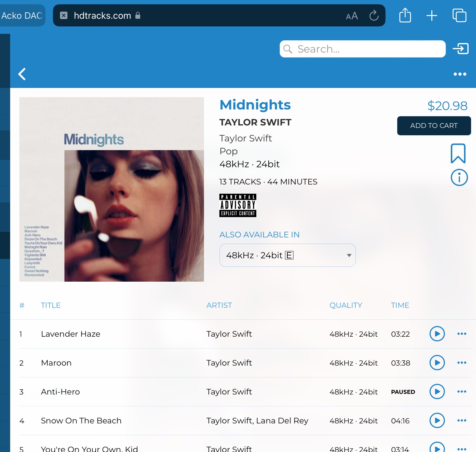Click the Search field

point(362,49)
